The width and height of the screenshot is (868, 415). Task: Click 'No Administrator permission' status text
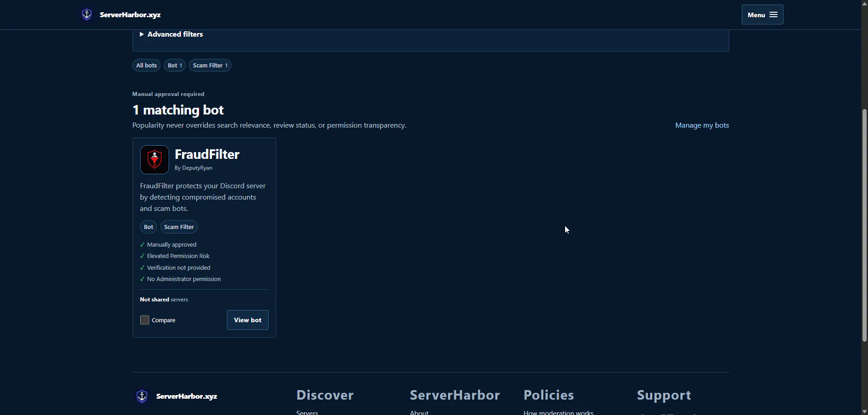(184, 279)
